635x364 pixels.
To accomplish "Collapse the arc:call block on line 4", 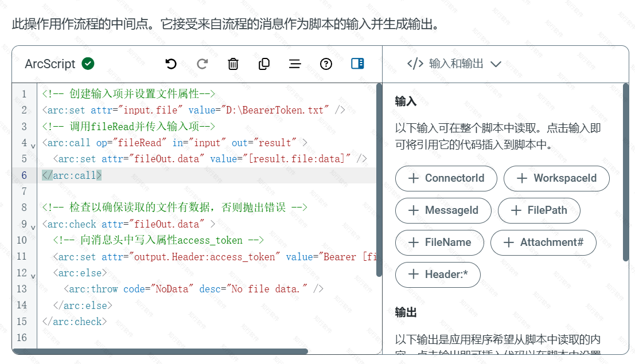I will pos(33,145).
